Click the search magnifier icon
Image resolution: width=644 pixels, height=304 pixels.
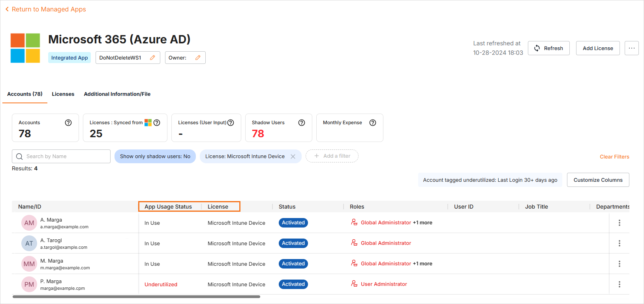click(x=19, y=157)
